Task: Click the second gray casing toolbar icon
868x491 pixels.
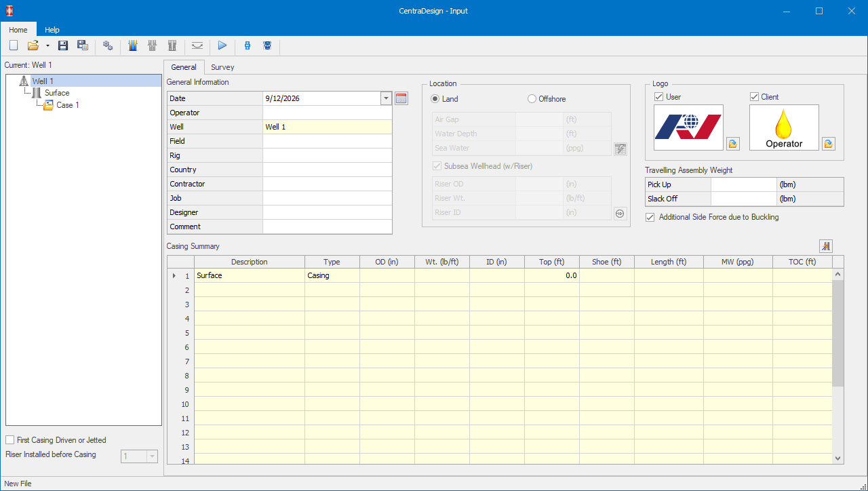Action: pyautogui.click(x=153, y=45)
